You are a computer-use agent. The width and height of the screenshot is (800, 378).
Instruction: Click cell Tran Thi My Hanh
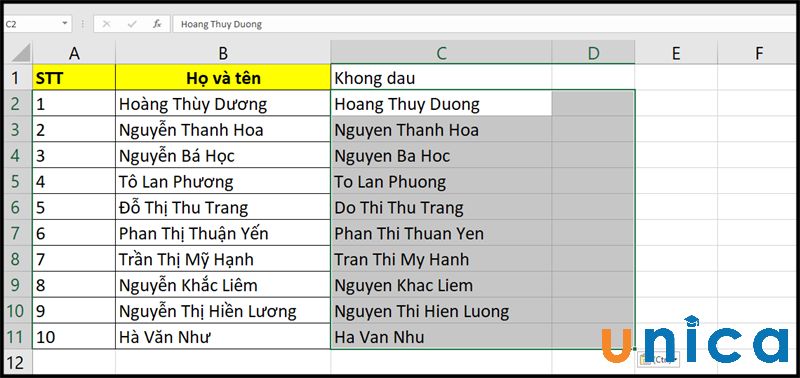pyautogui.click(x=441, y=259)
